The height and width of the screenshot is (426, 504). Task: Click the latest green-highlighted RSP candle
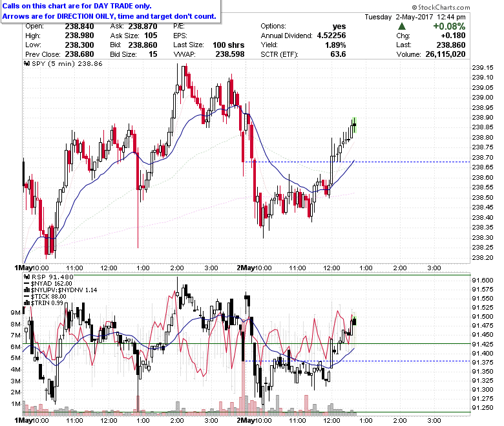click(x=354, y=321)
